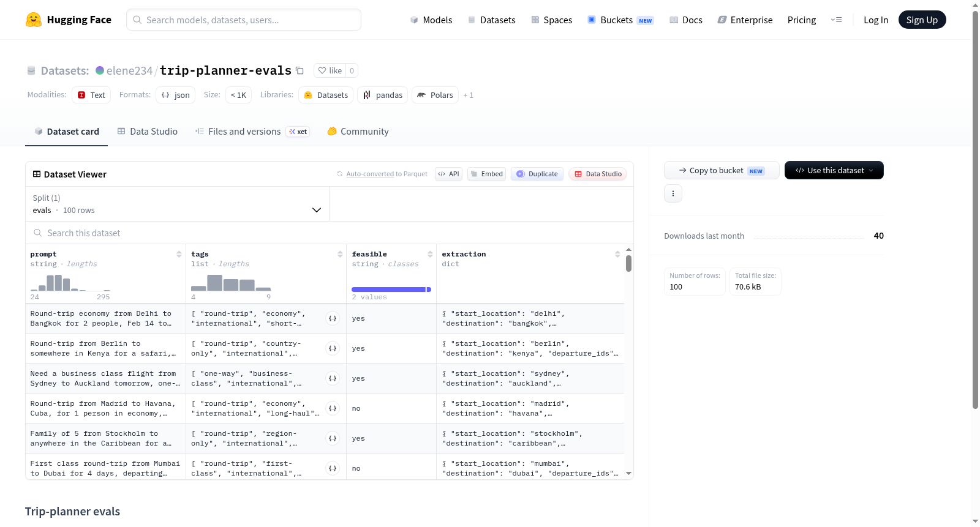Click the Trip-planner evals heading

point(72,511)
